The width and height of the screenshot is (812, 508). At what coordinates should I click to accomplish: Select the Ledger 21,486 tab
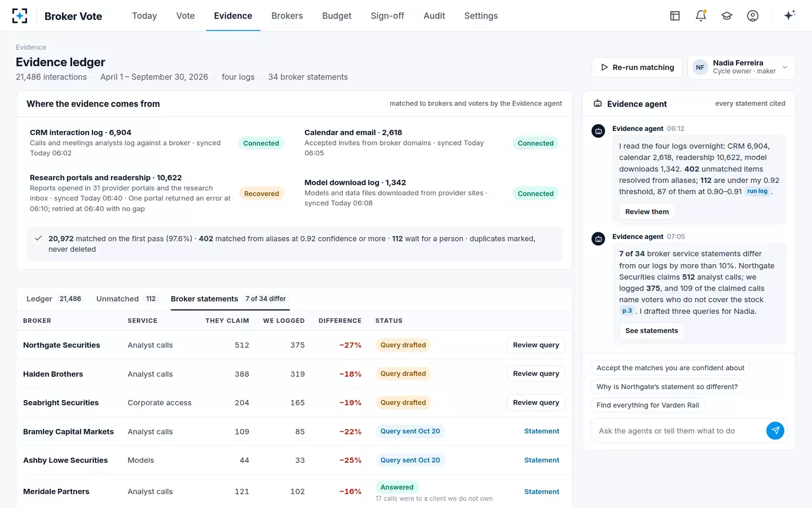[55, 299]
